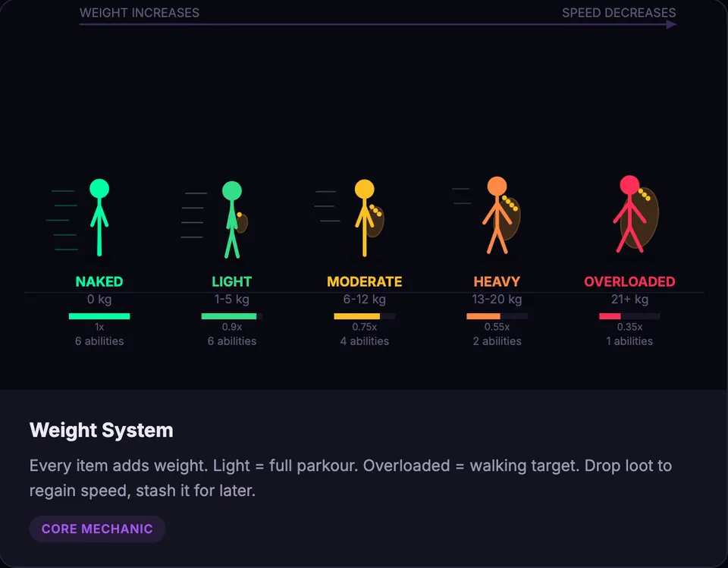
Task: Click the yellow 0.75x speed bar
Action: [x=365, y=316]
